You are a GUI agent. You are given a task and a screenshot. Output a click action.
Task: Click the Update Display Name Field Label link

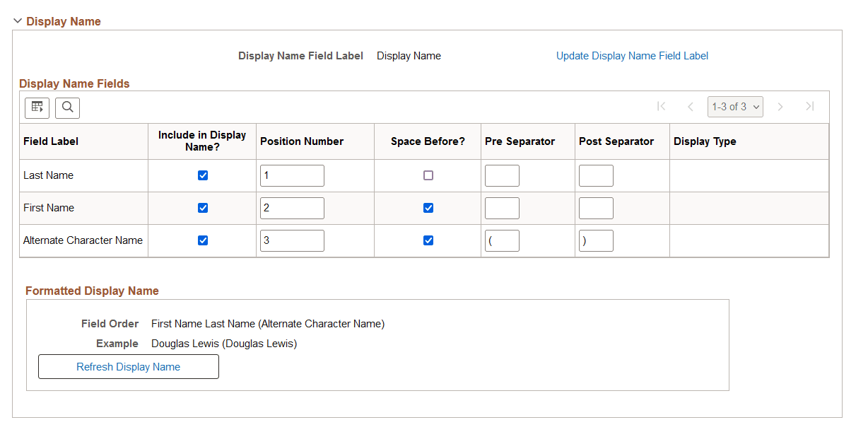[x=631, y=55]
